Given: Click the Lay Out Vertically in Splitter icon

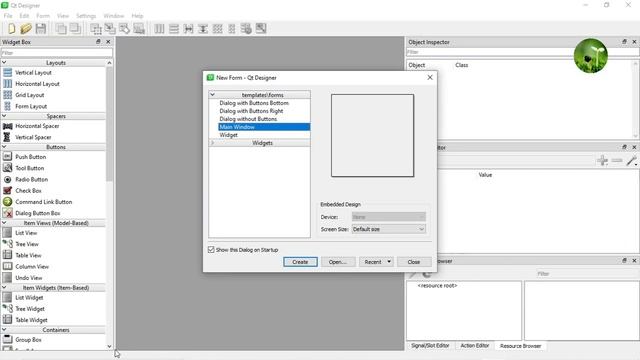Looking at the screenshot, I should (x=203, y=29).
